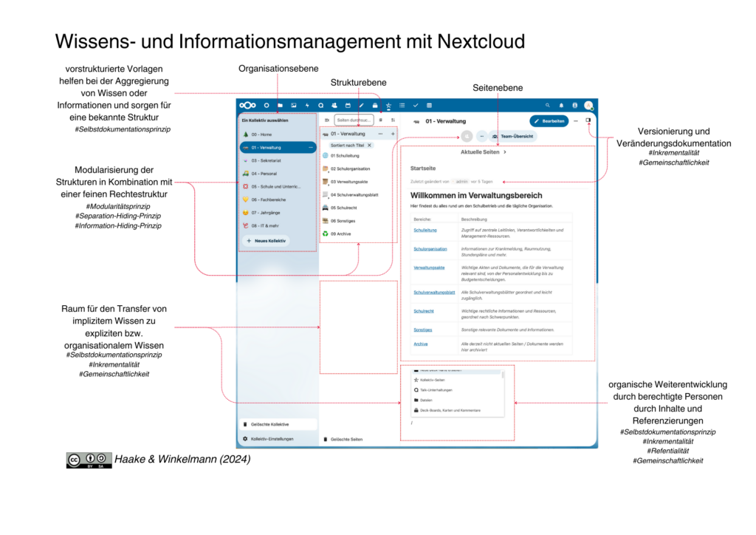Toggle the navigation list icon left of page search
756x535 pixels.
pos(327,120)
